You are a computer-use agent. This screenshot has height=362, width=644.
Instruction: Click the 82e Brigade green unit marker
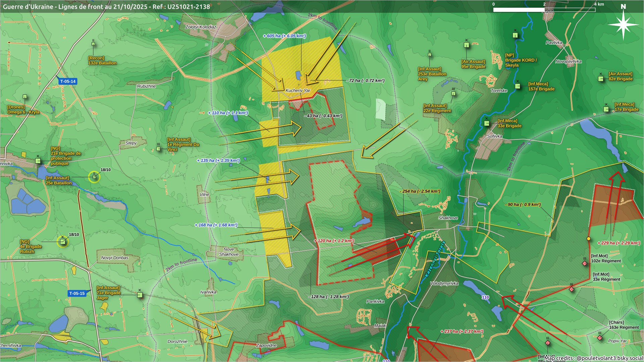pyautogui.click(x=601, y=79)
